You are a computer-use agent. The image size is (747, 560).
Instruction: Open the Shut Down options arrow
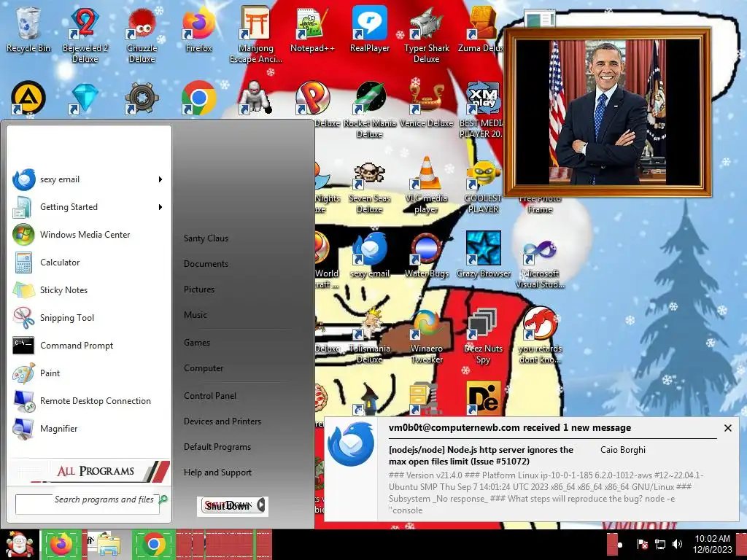261,506
